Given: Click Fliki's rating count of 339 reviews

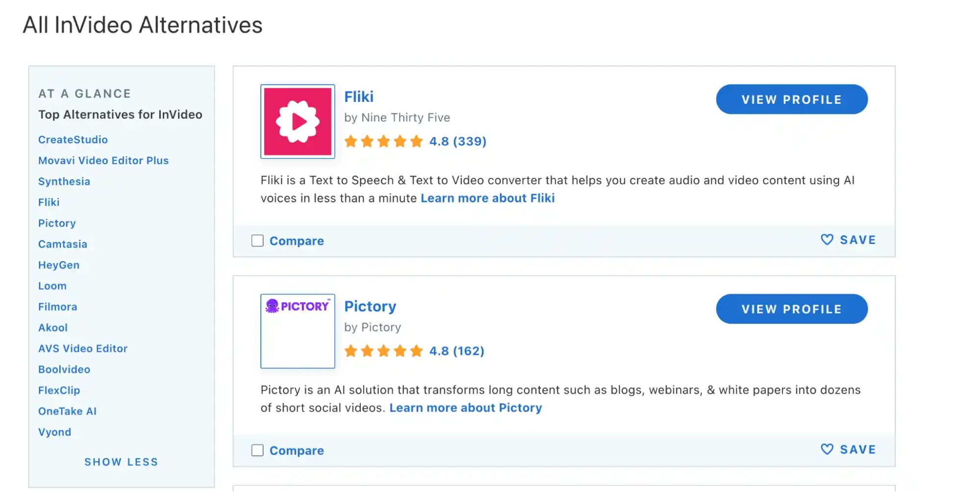Looking at the screenshot, I should 469,141.
